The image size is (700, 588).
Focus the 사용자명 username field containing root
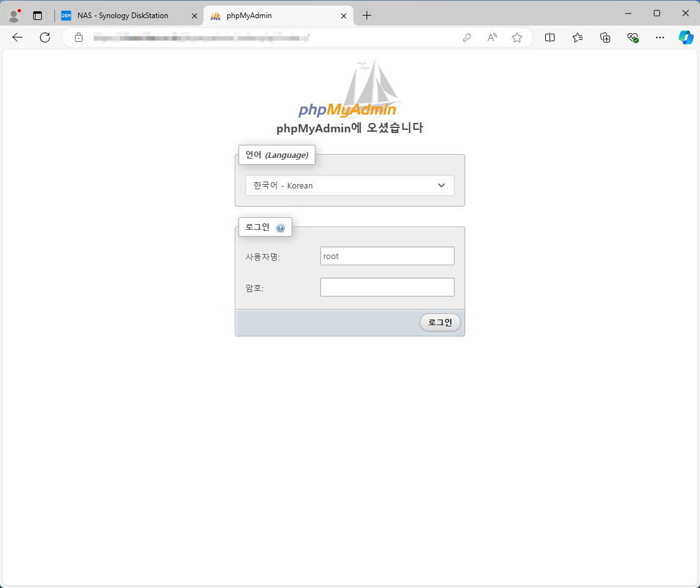click(387, 256)
